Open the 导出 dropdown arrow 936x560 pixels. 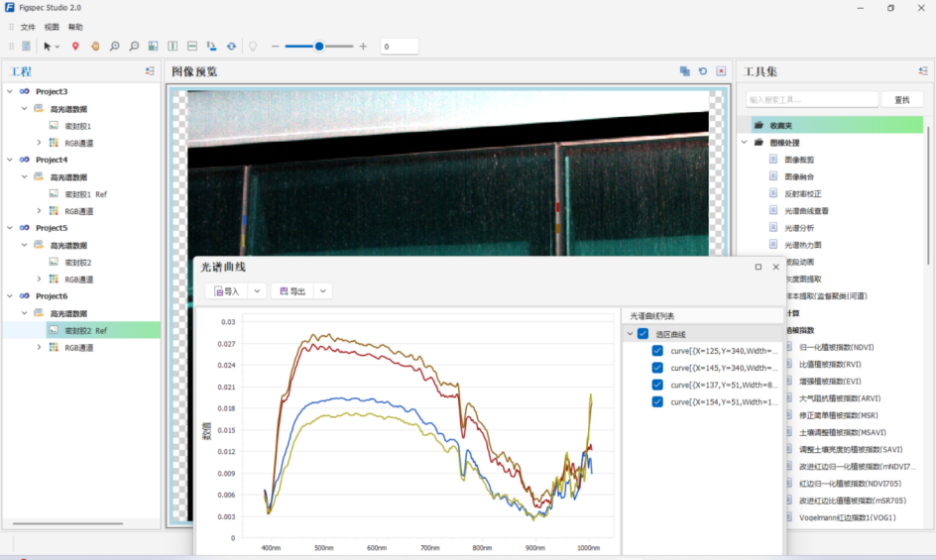click(x=322, y=291)
